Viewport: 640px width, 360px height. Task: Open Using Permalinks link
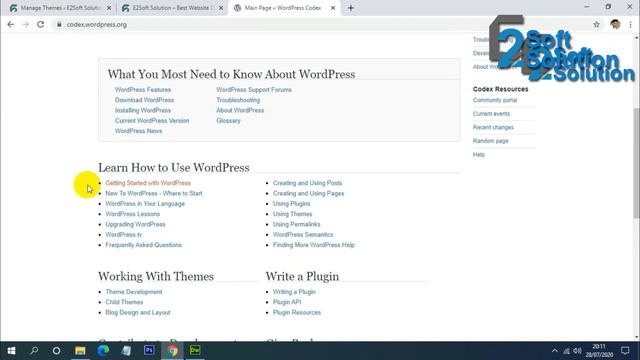point(297,224)
